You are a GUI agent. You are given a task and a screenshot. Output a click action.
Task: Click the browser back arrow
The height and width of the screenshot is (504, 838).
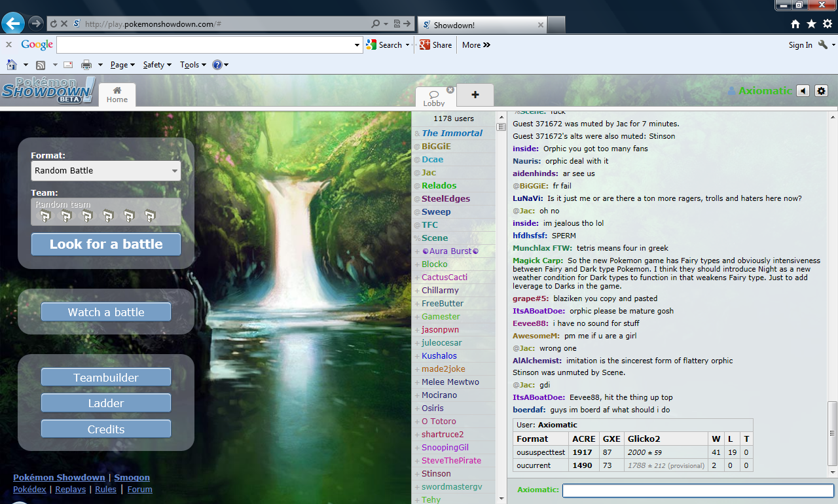coord(13,24)
